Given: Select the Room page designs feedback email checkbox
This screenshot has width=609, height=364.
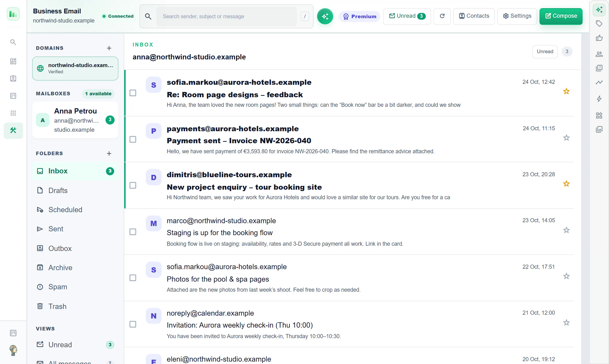Looking at the screenshot, I should click(133, 93).
